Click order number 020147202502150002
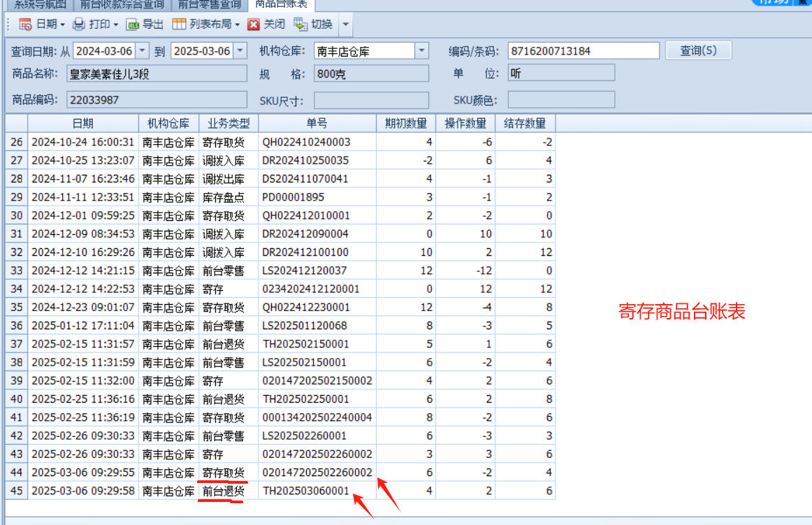812x525 pixels. 317,381
